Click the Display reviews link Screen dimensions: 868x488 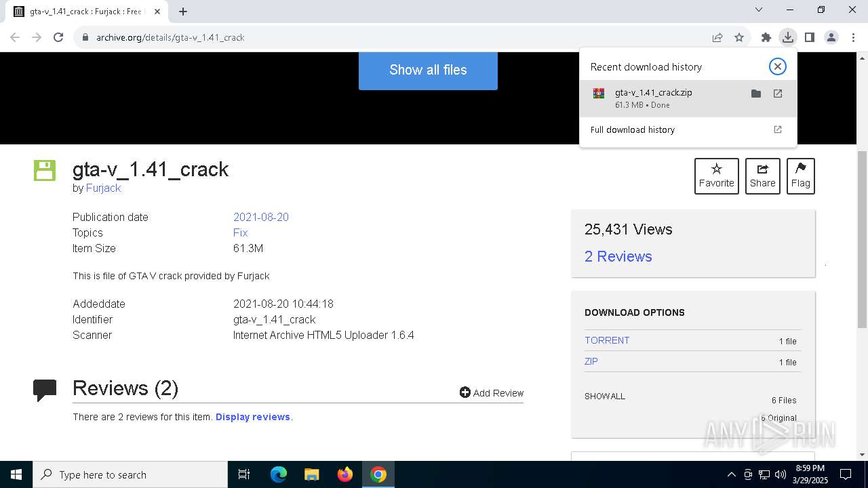(x=253, y=417)
